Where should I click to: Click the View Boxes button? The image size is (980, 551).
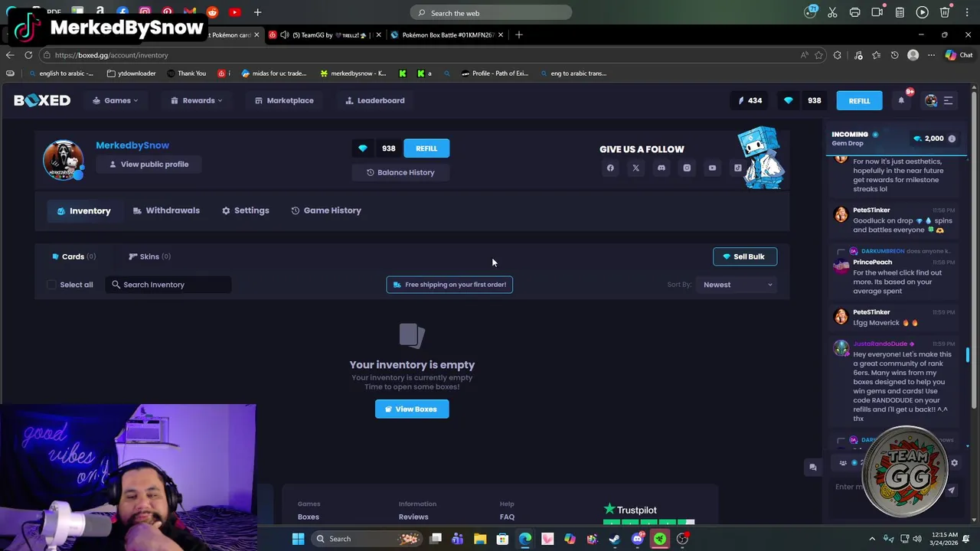[x=412, y=409]
